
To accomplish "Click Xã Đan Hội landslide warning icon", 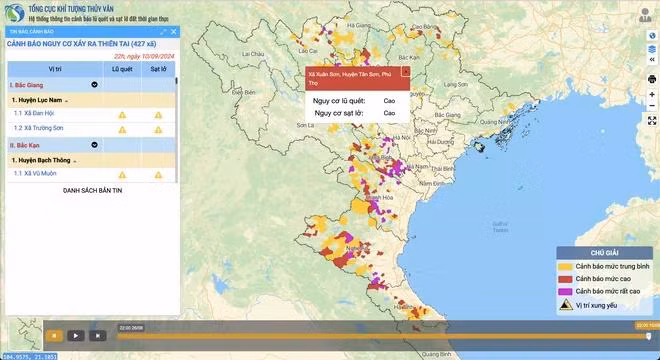I will [158, 115].
